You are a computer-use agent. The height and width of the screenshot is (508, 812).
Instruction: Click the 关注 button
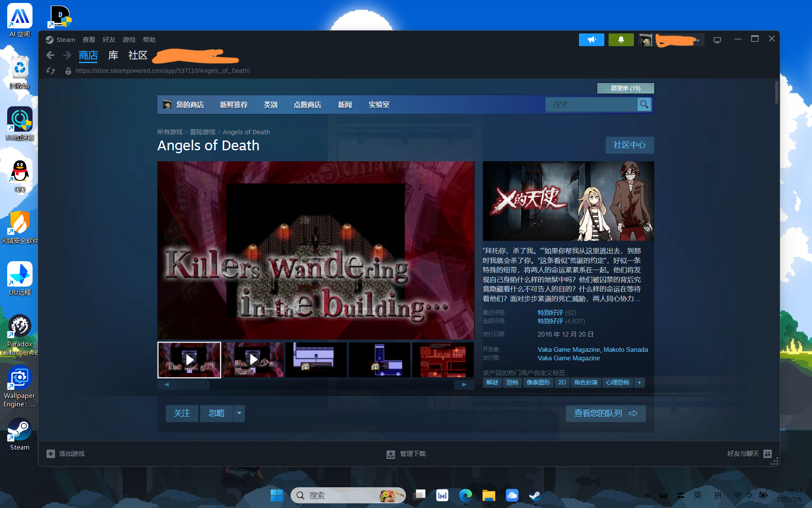pyautogui.click(x=182, y=413)
